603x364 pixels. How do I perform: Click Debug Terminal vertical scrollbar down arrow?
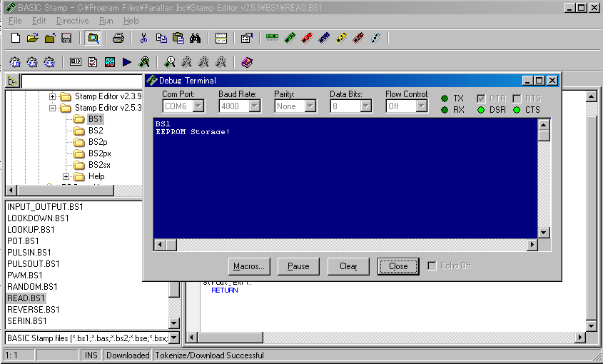[x=543, y=233]
